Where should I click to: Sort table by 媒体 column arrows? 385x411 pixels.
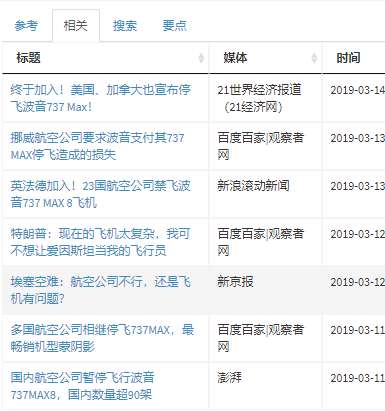[314, 58]
